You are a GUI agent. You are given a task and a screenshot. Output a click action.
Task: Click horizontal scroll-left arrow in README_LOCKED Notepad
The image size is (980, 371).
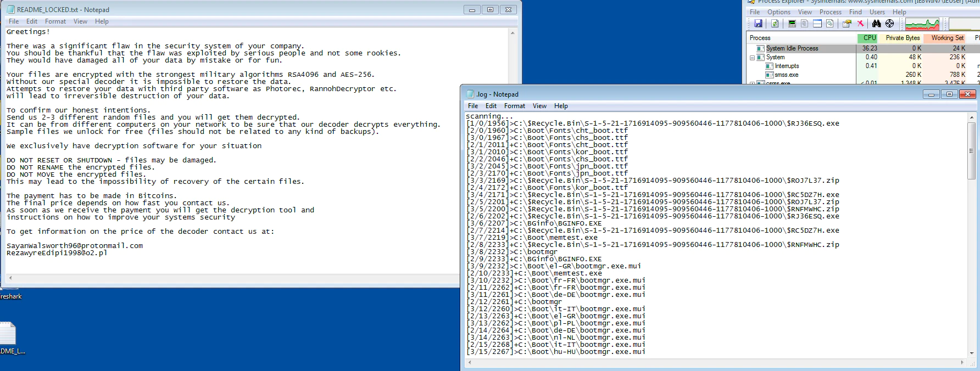(10, 278)
